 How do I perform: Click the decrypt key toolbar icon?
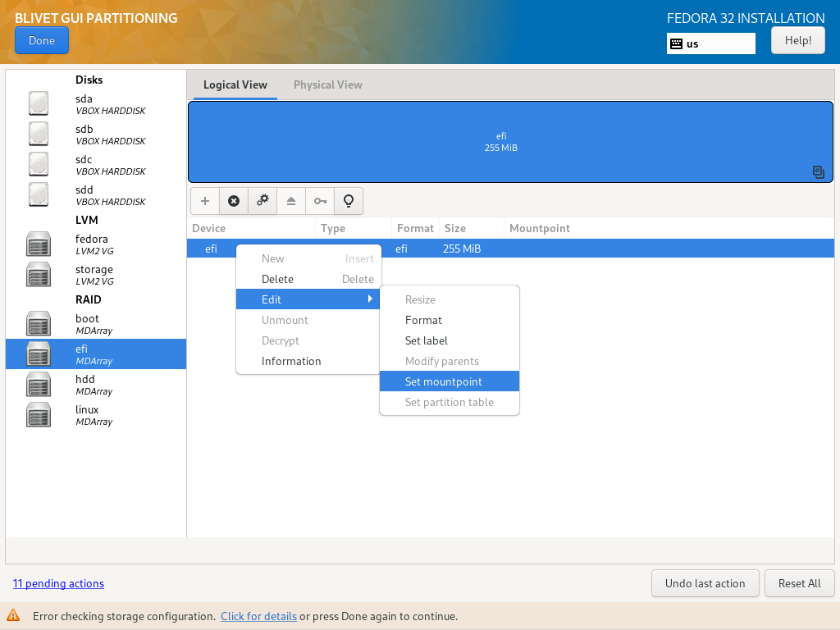click(320, 201)
